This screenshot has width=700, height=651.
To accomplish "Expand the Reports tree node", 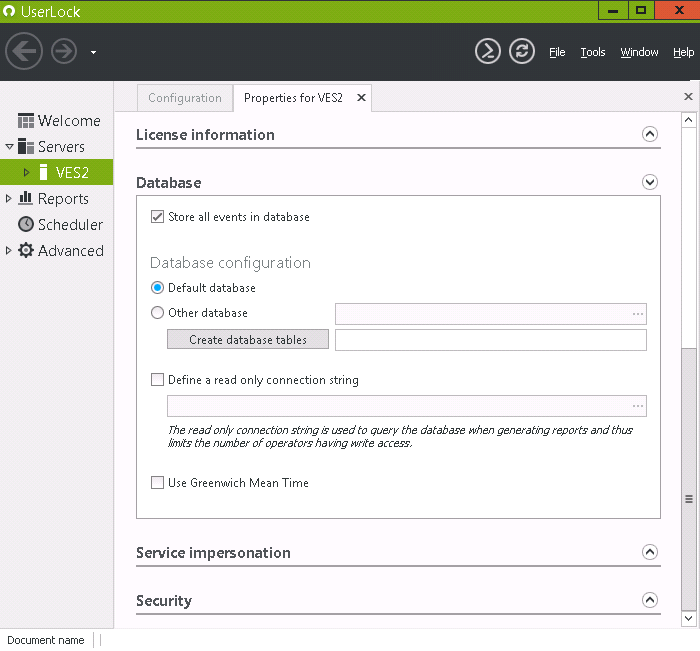I will (8, 198).
